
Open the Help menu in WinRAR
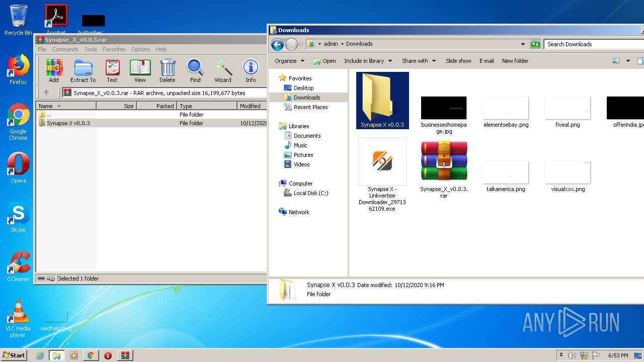point(161,49)
